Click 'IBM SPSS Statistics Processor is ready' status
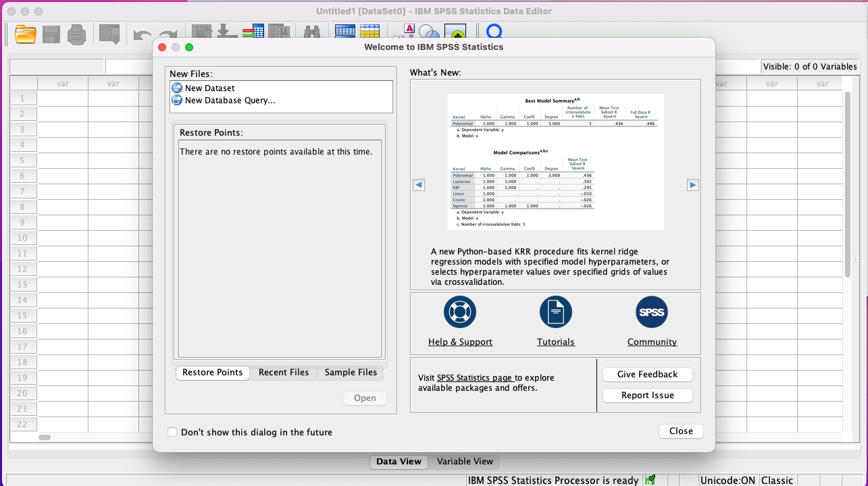868x486 pixels. [553, 481]
